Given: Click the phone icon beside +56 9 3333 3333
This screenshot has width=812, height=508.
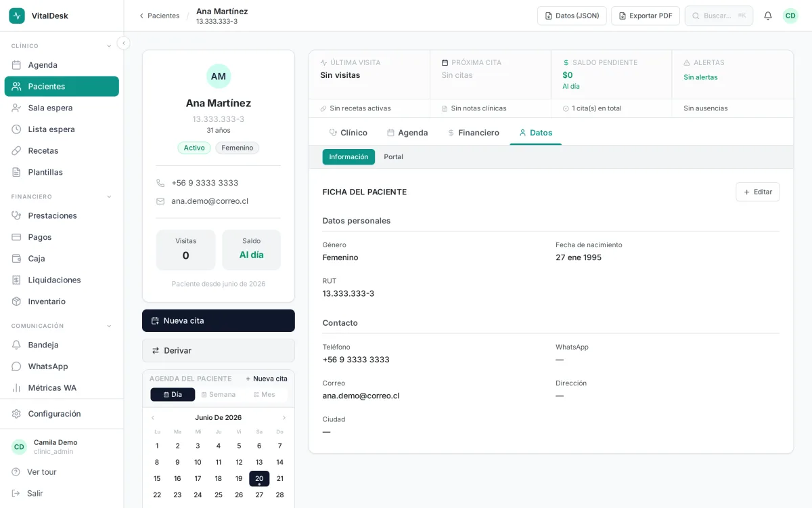Looking at the screenshot, I should [160, 183].
